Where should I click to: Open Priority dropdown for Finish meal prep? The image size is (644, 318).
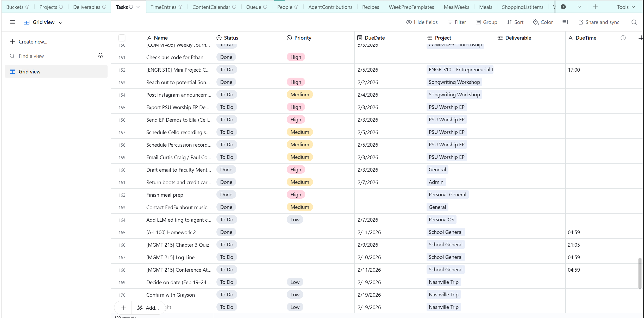(x=296, y=195)
